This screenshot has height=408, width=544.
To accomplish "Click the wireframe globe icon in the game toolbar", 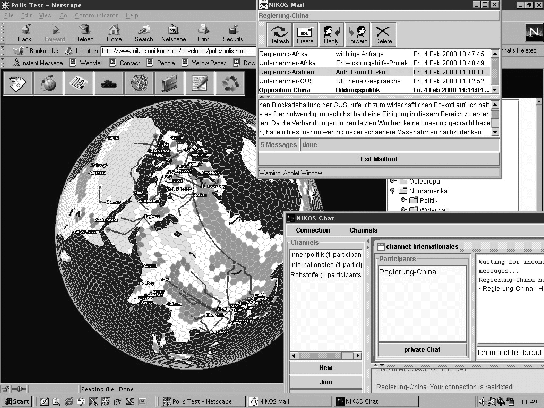I will [139, 83].
